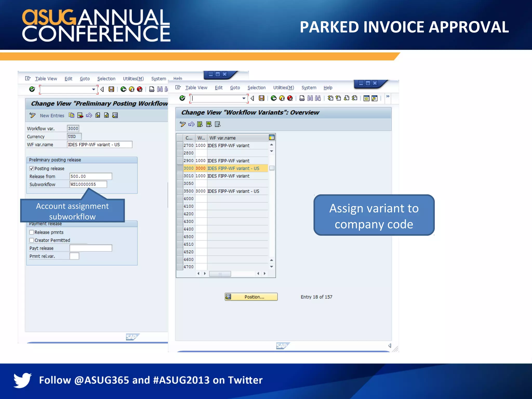Click Last Page icon in Workflow Variants toolbar
Image resolution: width=532 pixels, height=399 pixels.
(x=355, y=98)
